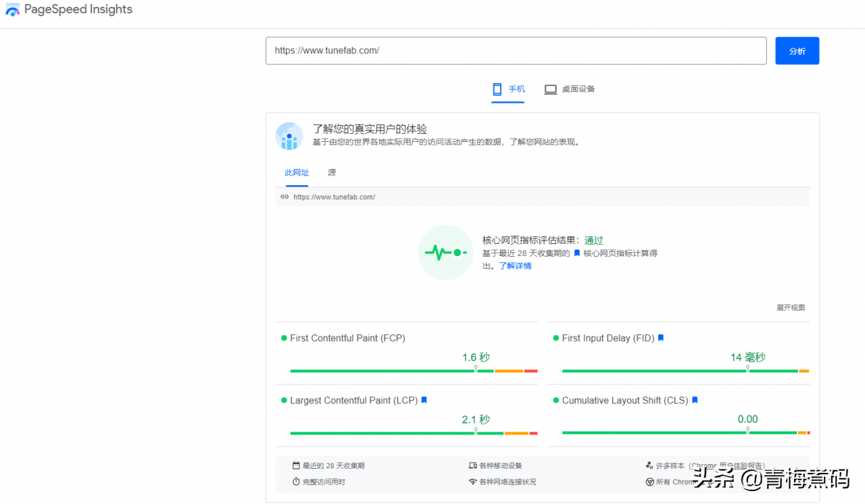
Task: Click the blue 分析 button
Action: 797,51
